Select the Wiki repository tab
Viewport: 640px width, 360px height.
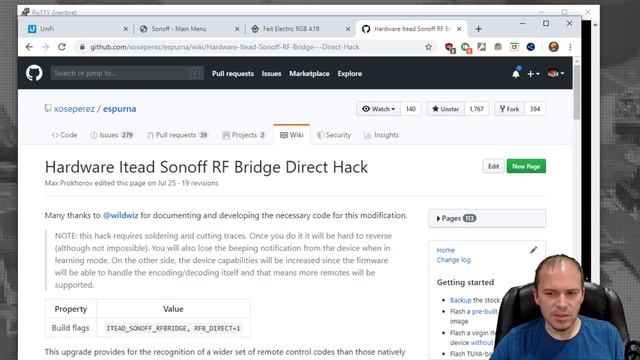[291, 135]
